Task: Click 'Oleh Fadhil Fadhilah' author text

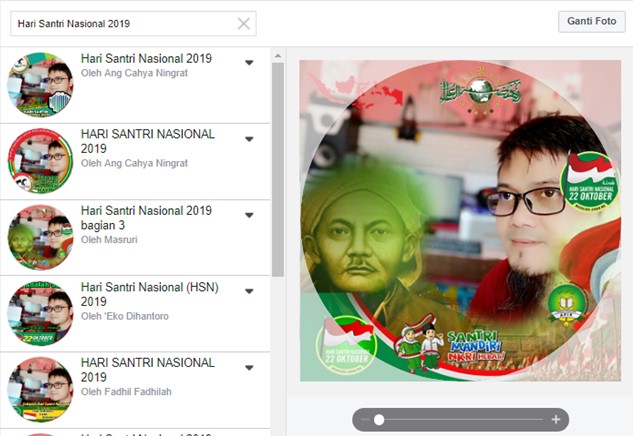Action: 126,392
